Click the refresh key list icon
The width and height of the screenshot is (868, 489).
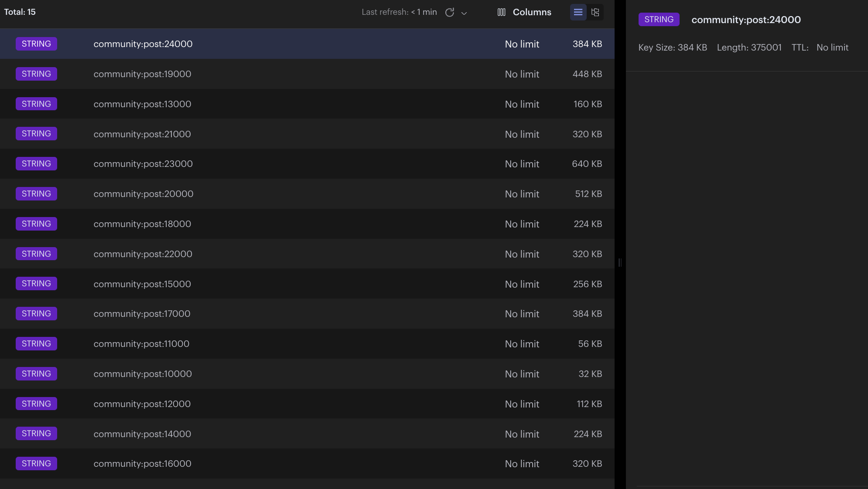pyautogui.click(x=449, y=12)
